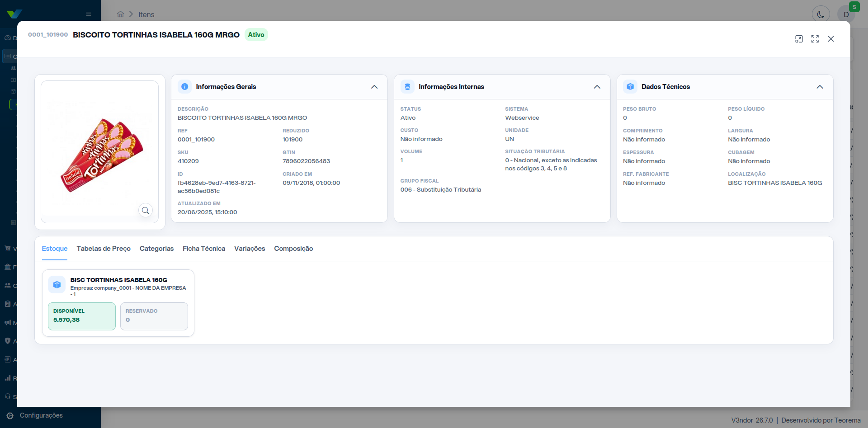Click the Dados Técnicos cube icon
Viewport: 868px width, 428px height.
tap(630, 87)
